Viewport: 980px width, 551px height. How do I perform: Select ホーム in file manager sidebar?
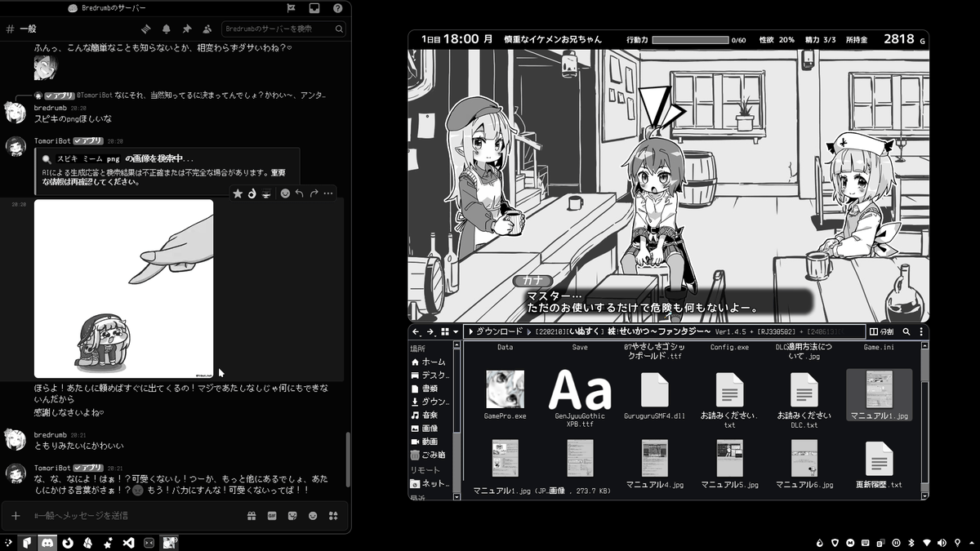[430, 362]
